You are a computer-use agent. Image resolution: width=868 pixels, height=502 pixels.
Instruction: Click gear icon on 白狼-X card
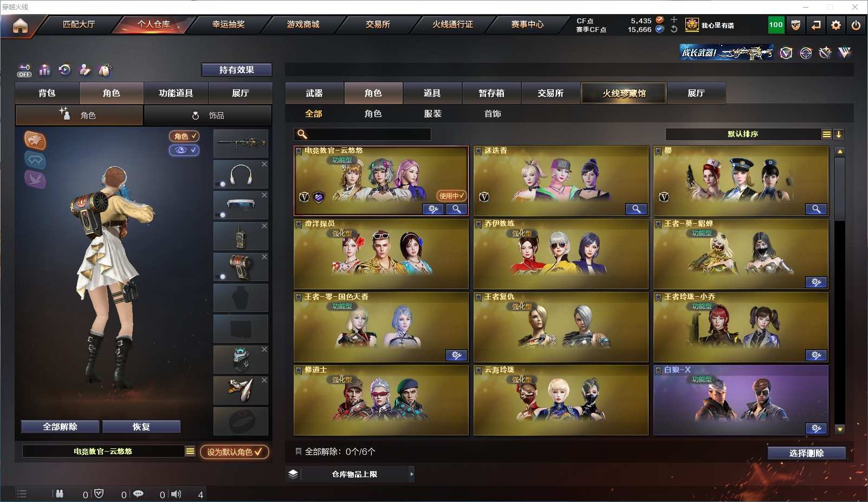click(816, 428)
